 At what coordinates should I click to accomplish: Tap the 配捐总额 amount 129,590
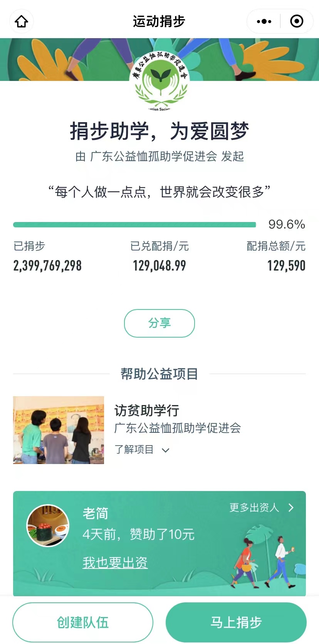[x=286, y=266]
